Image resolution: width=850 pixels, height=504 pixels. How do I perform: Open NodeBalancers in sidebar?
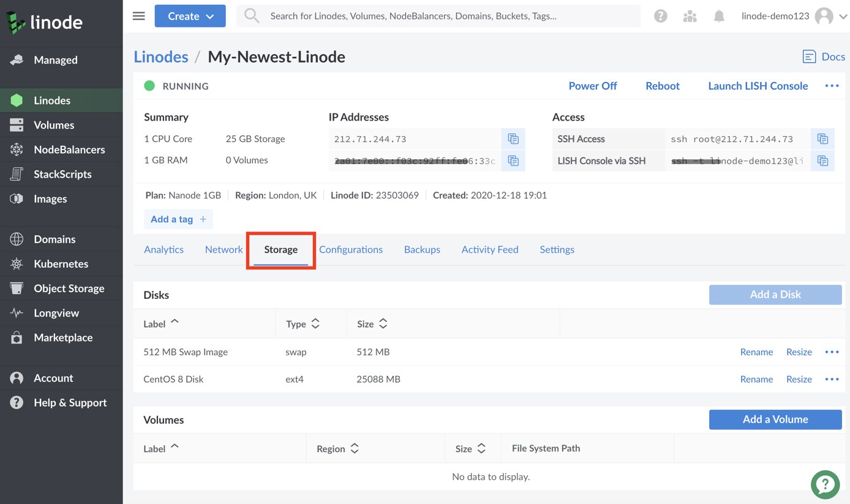point(61,149)
